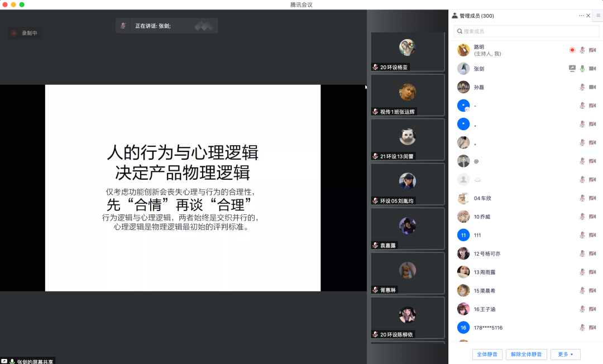Toggle camera for 16王子涵

pyautogui.click(x=592, y=309)
